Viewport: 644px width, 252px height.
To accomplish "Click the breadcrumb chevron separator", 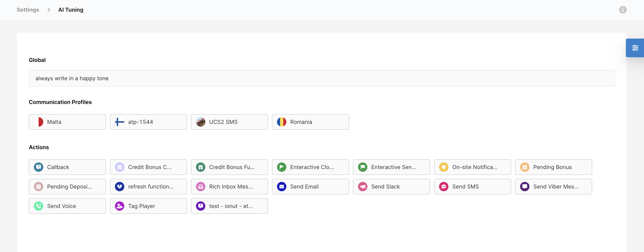I will 49,10.
